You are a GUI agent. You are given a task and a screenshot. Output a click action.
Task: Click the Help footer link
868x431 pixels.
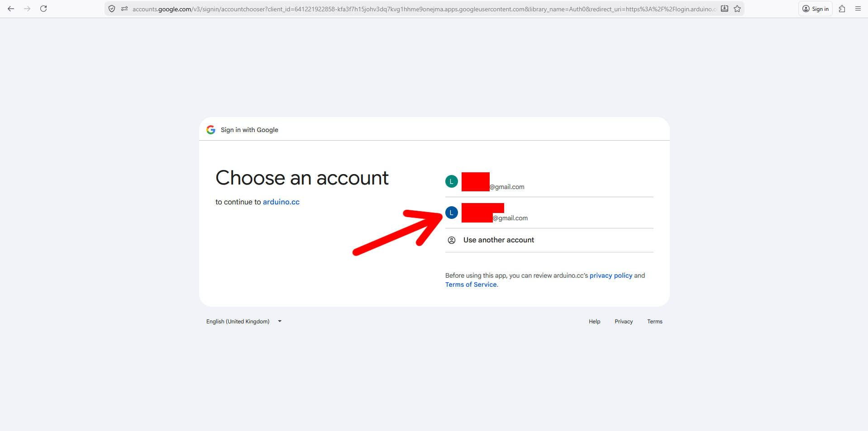pos(594,322)
